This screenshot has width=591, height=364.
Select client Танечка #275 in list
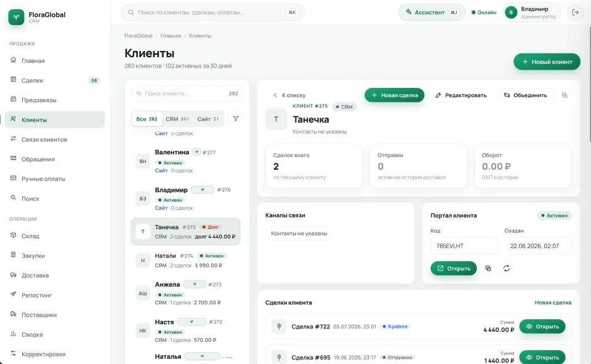[185, 232]
